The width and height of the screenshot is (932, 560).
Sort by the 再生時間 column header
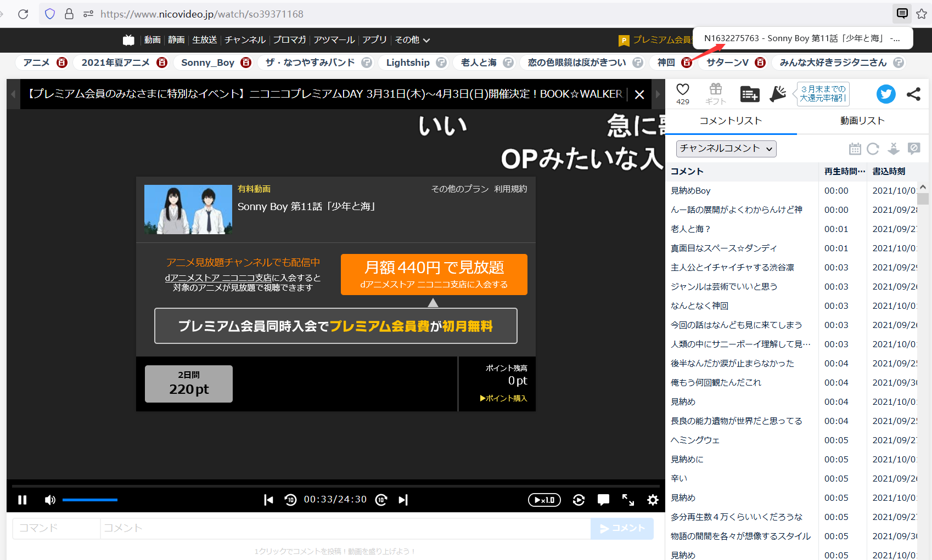(x=844, y=172)
